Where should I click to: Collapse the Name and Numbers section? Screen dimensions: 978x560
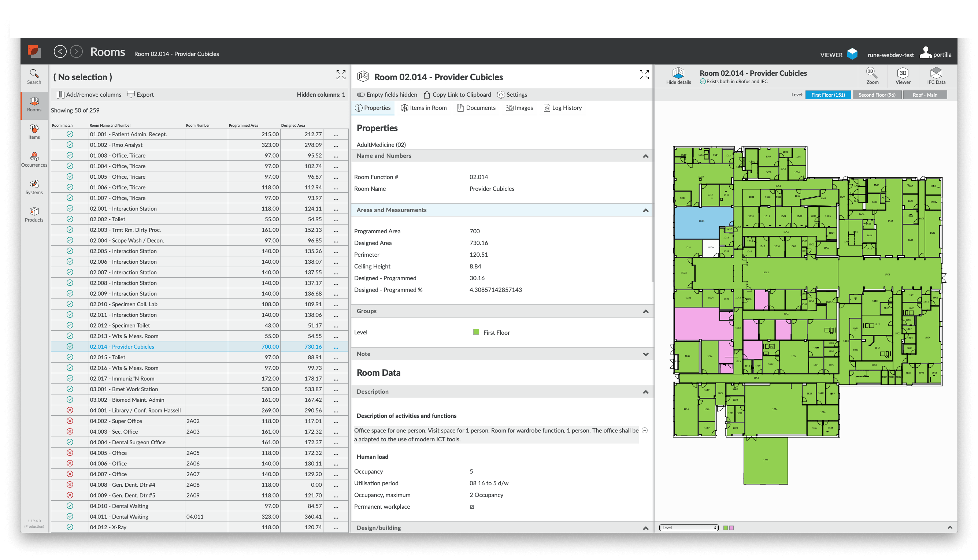645,156
